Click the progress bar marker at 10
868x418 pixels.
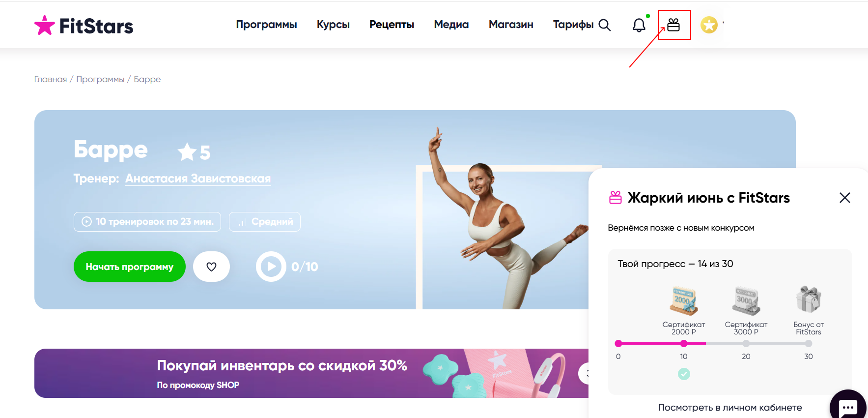click(684, 343)
